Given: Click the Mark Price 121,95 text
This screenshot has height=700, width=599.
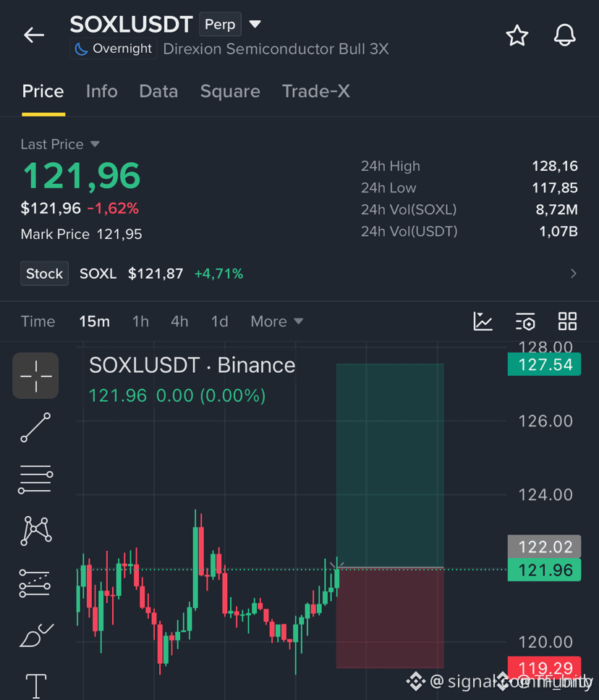Looking at the screenshot, I should [81, 234].
